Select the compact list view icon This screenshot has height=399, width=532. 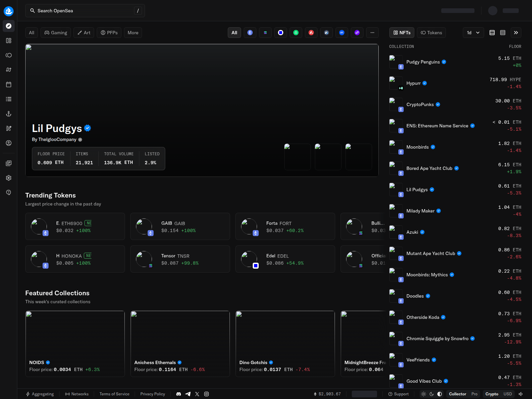point(503,33)
